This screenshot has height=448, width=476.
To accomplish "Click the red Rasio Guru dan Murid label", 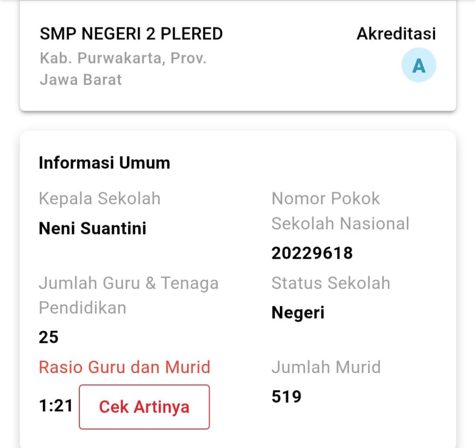I will 125,367.
